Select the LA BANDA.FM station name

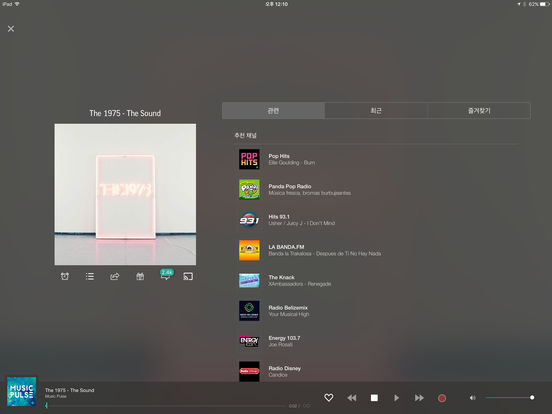pyautogui.click(x=286, y=247)
